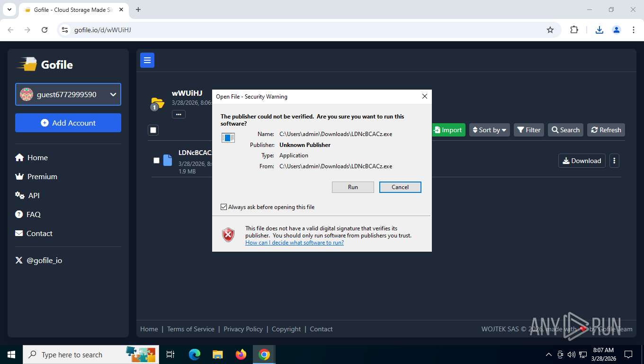Open file options vertical dots menu

click(x=614, y=161)
